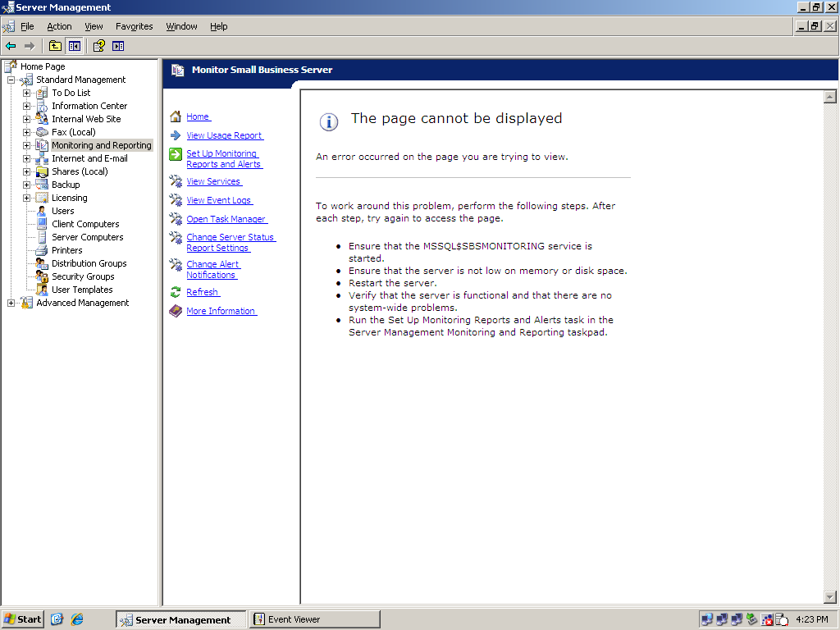Click the User Templates tree icon
Image resolution: width=840 pixels, height=630 pixels.
(42, 290)
